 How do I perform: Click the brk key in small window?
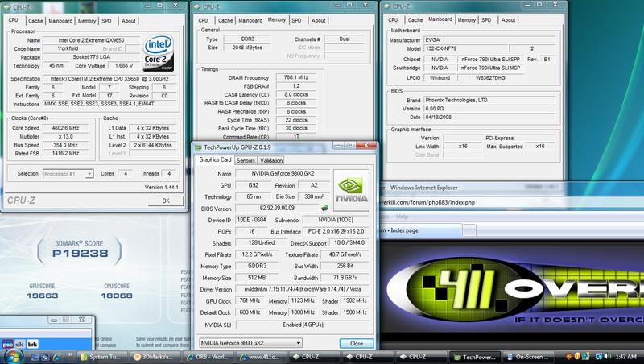pyautogui.click(x=32, y=345)
